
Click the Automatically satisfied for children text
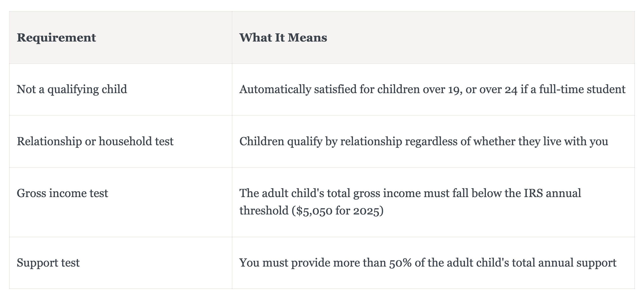[329, 90]
